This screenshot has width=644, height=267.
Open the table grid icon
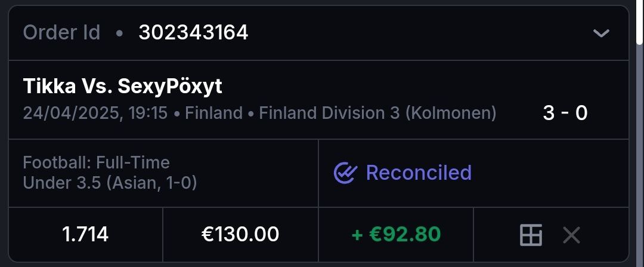point(531,235)
